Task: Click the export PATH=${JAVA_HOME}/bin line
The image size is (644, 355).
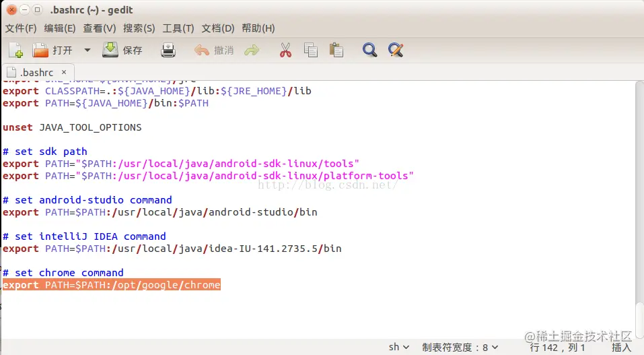Action: click(x=106, y=103)
